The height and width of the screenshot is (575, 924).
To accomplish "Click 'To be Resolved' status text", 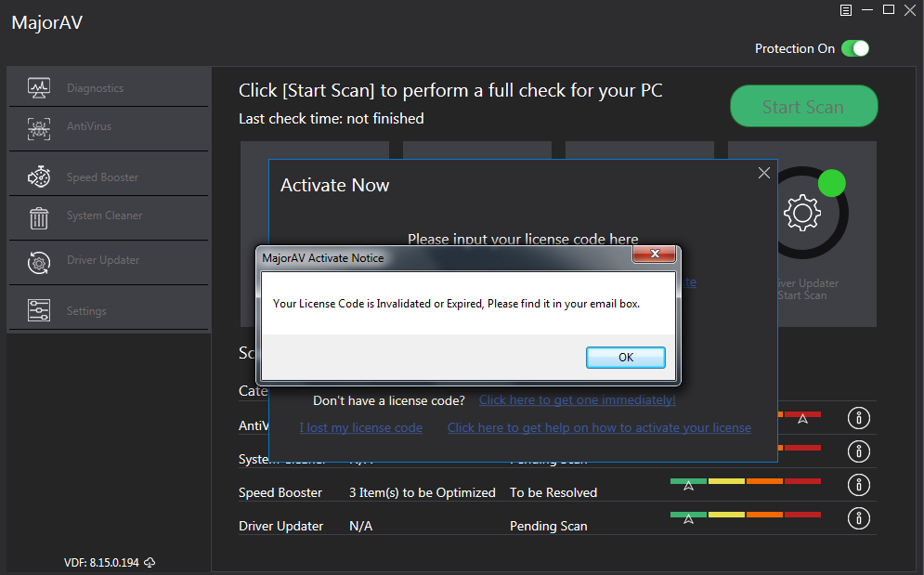I will point(553,492).
